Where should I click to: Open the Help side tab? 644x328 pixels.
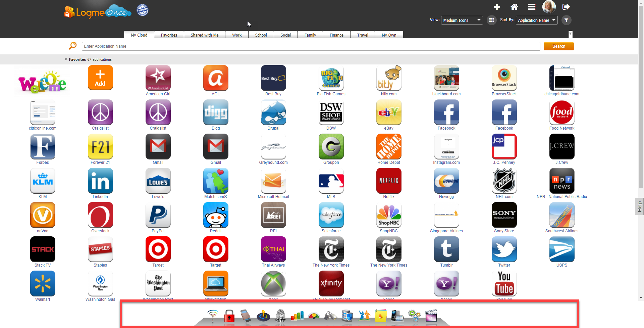[x=639, y=206]
